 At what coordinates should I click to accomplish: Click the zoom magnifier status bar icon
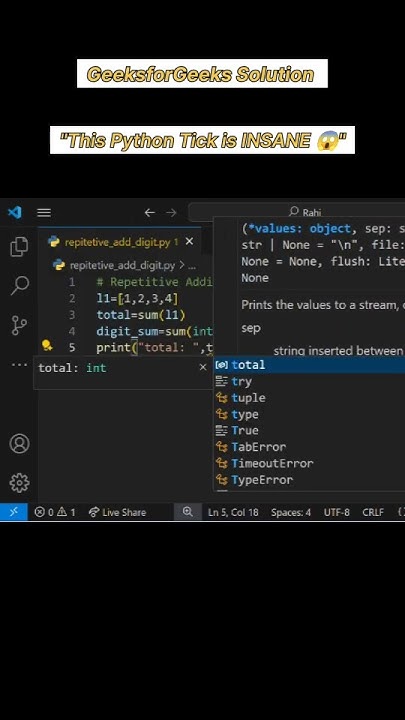188,512
